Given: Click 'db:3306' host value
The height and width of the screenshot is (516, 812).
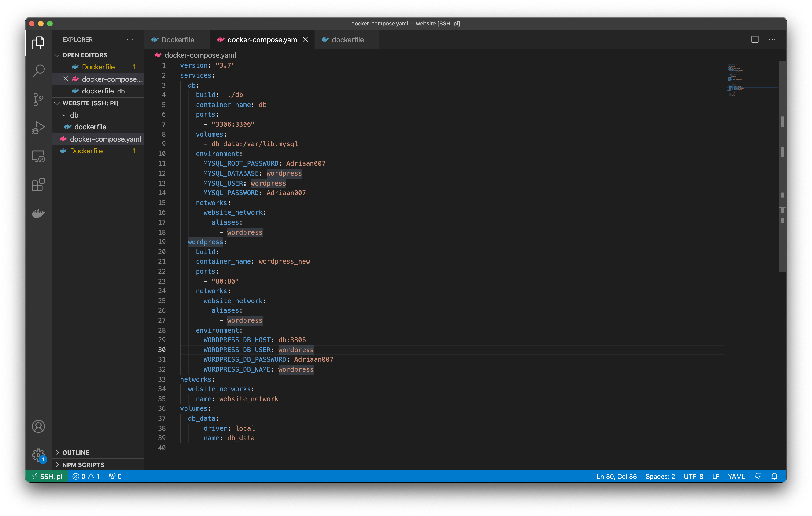Looking at the screenshot, I should click(292, 340).
